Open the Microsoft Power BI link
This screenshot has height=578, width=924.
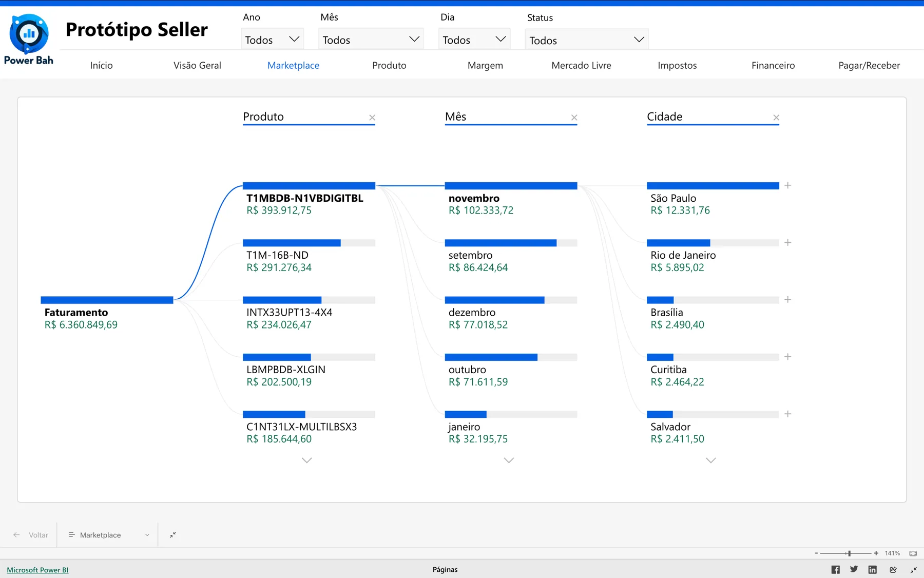pos(37,570)
